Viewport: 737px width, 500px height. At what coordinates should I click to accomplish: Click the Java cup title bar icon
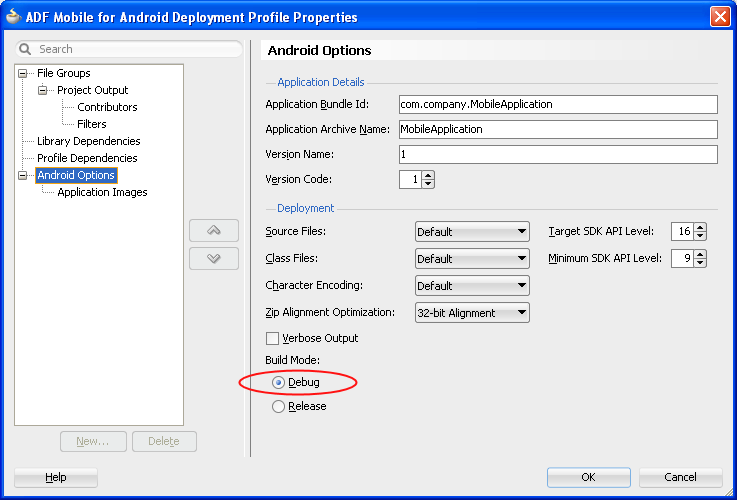[x=14, y=17]
